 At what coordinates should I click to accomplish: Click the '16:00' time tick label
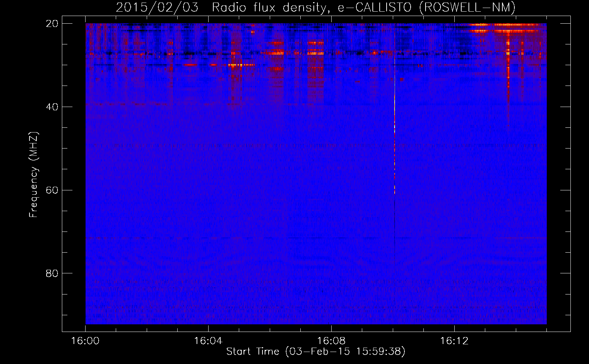(x=85, y=341)
